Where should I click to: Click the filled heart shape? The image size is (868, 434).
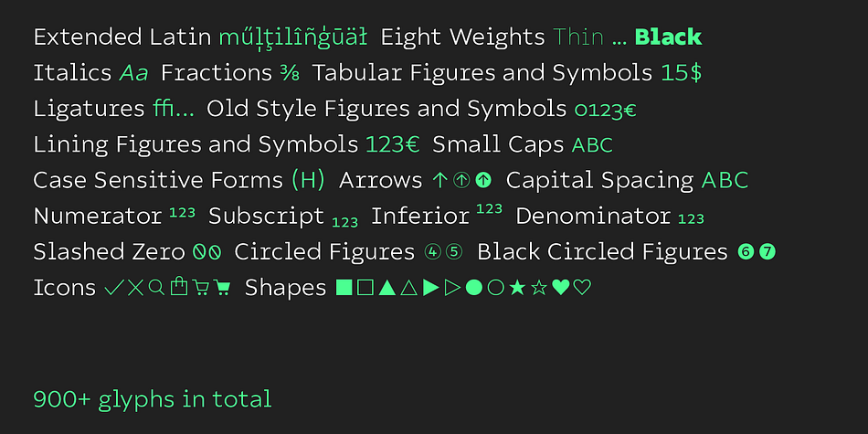[x=561, y=287]
